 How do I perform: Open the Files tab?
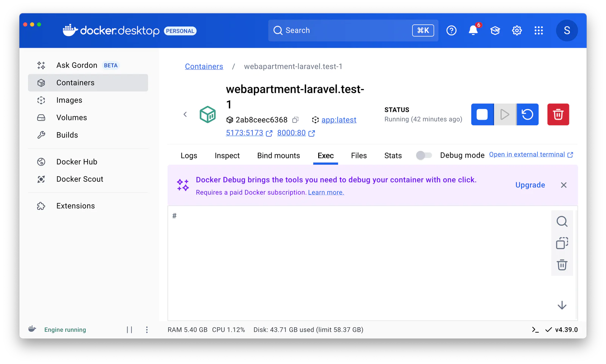[359, 156]
